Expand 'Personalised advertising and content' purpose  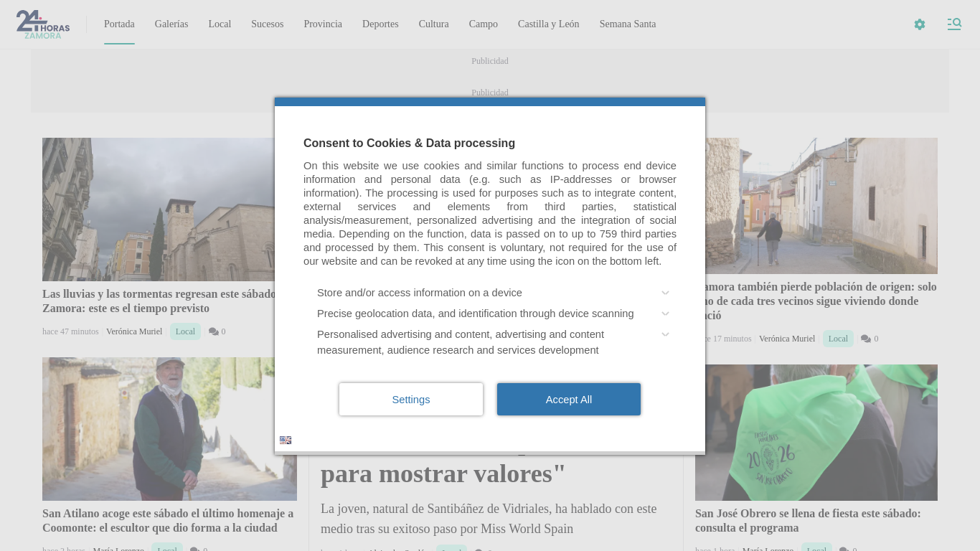[493, 342]
